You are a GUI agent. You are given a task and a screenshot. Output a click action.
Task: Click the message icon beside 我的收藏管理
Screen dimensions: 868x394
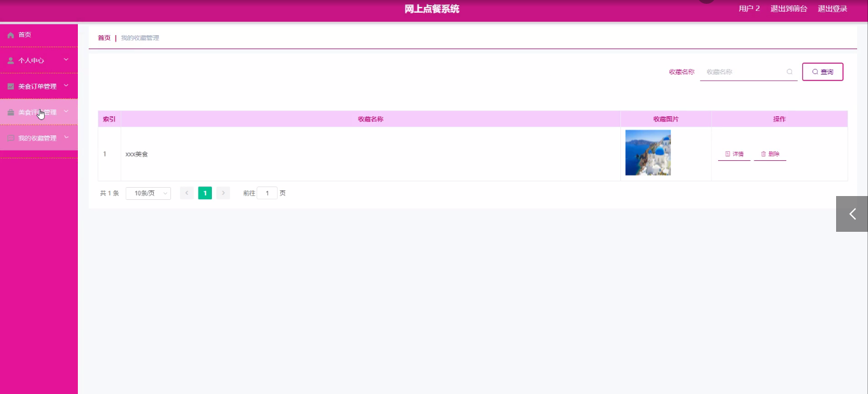coord(10,137)
